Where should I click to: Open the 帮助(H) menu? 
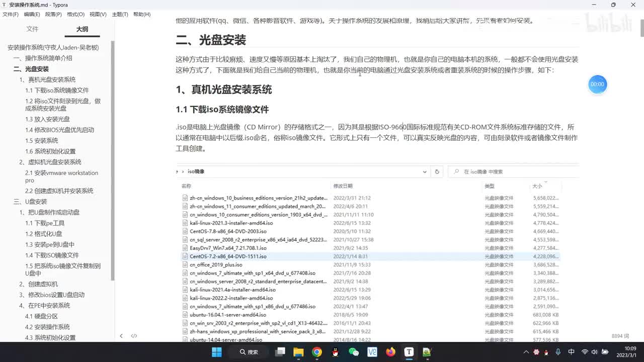[x=142, y=15]
